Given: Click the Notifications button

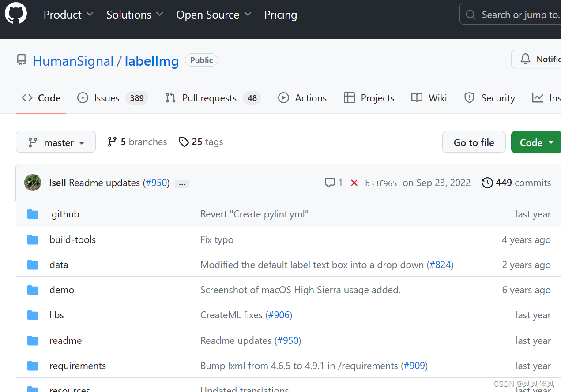Looking at the screenshot, I should (536, 59).
